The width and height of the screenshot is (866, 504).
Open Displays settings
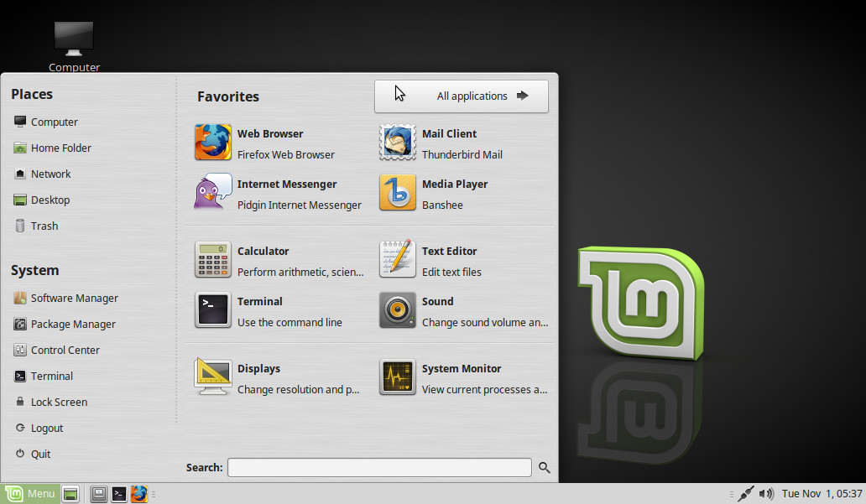point(213,377)
